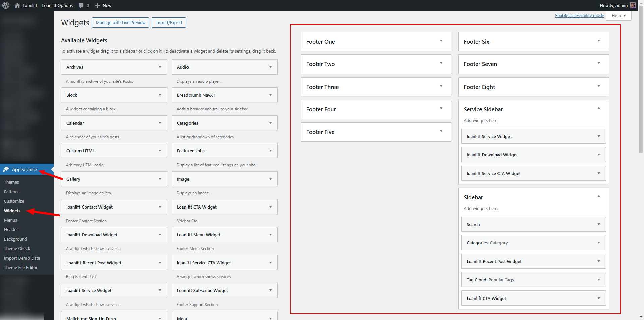The width and height of the screenshot is (644, 320).
Task: Click the Appearance paintbrush icon
Action: click(6, 169)
